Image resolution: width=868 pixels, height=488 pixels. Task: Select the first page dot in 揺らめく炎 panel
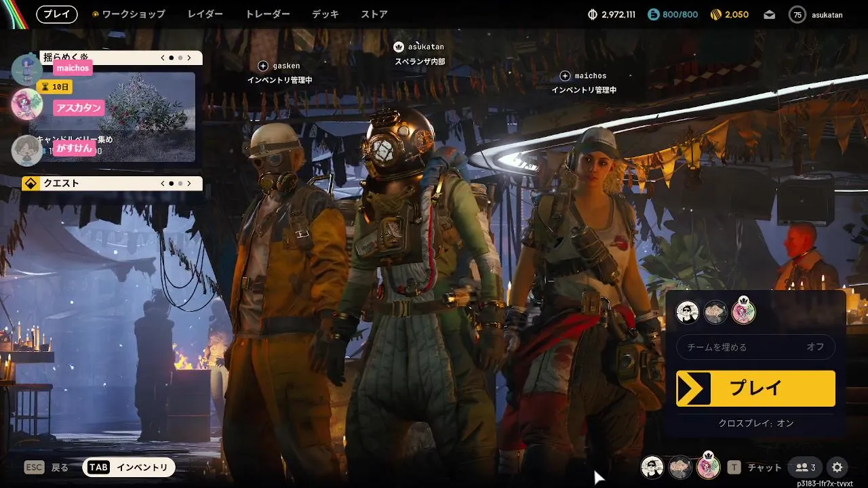coord(171,58)
